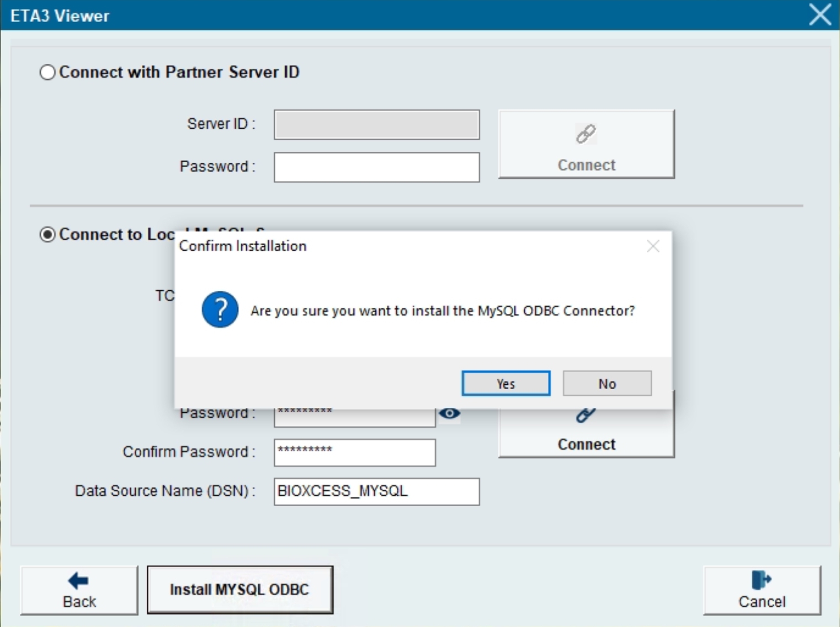Select Connect with Partner Server ID radio
Viewport: 840px width, 627px height.
click(x=47, y=72)
